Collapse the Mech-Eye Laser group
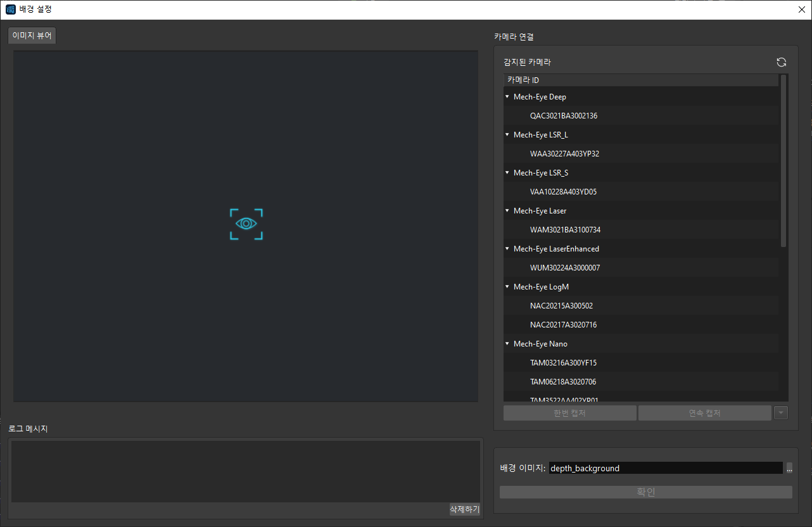 (507, 211)
